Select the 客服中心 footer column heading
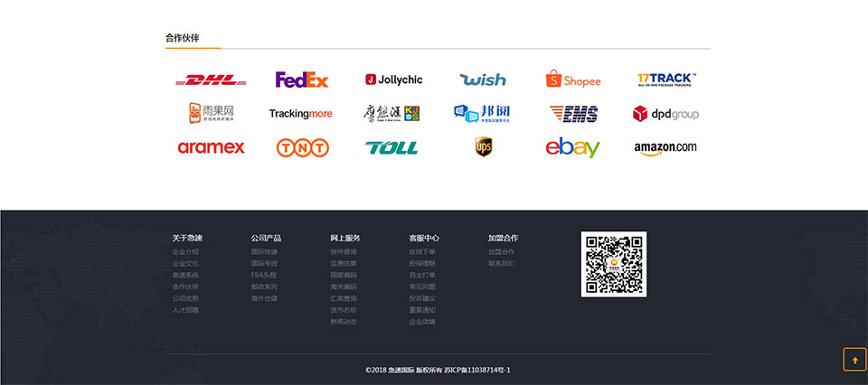 coord(424,238)
